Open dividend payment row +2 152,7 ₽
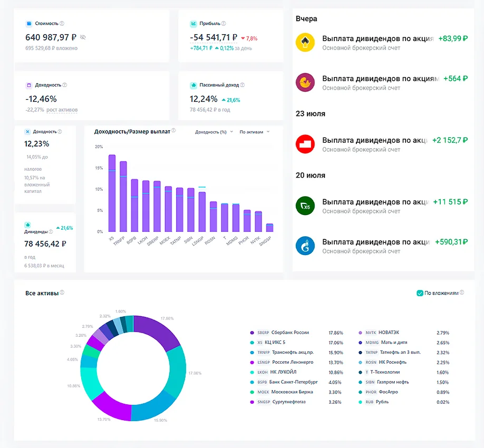 coord(382,144)
